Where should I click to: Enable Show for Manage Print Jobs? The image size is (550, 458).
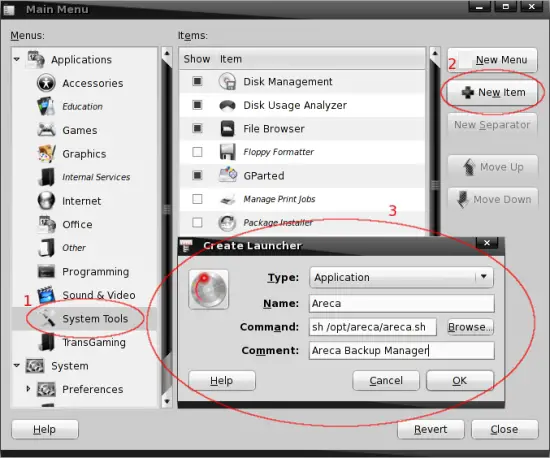197,199
